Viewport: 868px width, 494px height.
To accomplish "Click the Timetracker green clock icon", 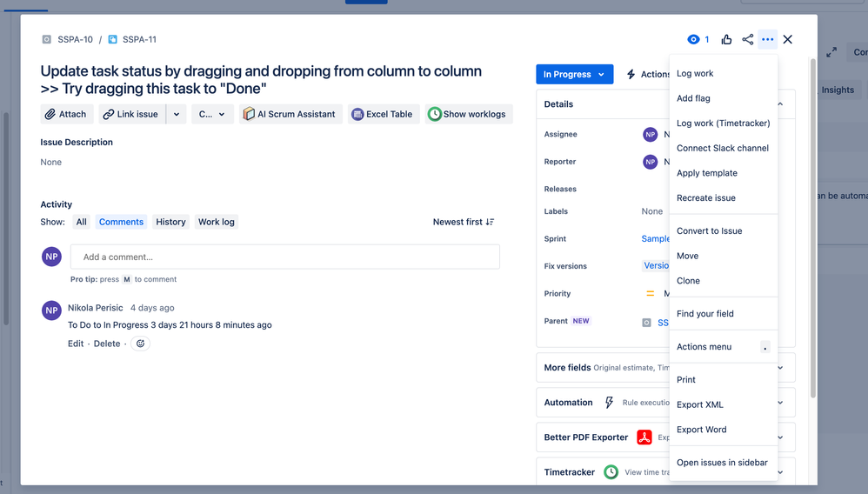I will coord(611,472).
